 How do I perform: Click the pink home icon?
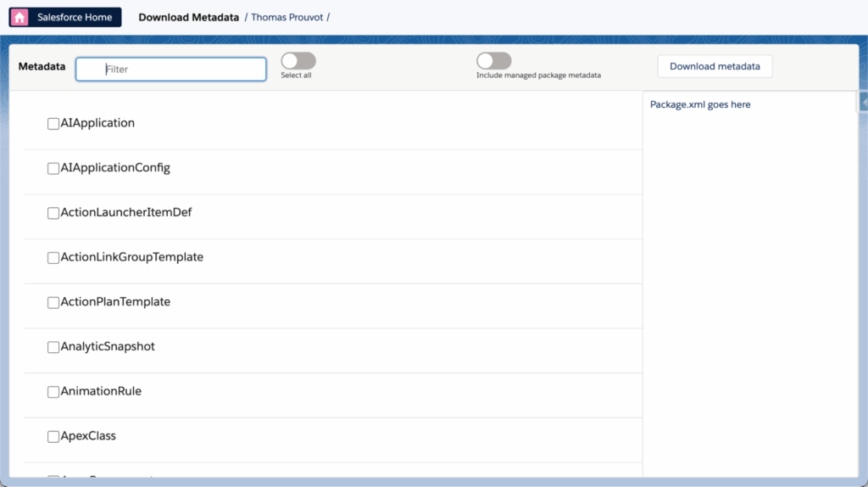coord(20,17)
